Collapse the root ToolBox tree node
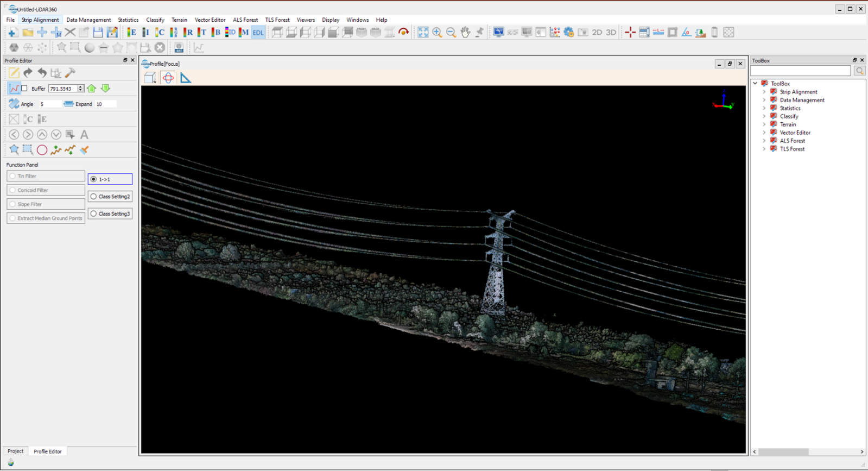The image size is (868, 471). [x=756, y=84]
